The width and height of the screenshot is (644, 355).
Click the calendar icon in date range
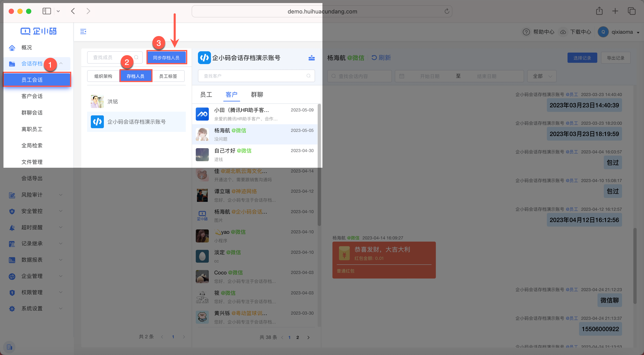coord(402,76)
